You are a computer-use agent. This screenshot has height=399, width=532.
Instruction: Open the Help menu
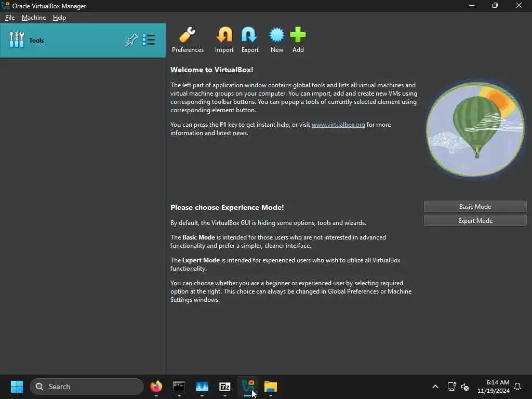(59, 18)
